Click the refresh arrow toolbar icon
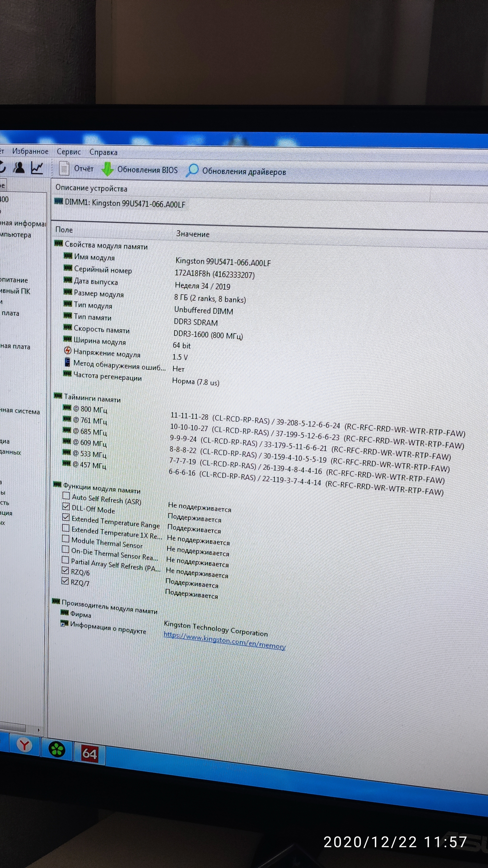Viewport: 488px width, 868px height. (x=2, y=167)
